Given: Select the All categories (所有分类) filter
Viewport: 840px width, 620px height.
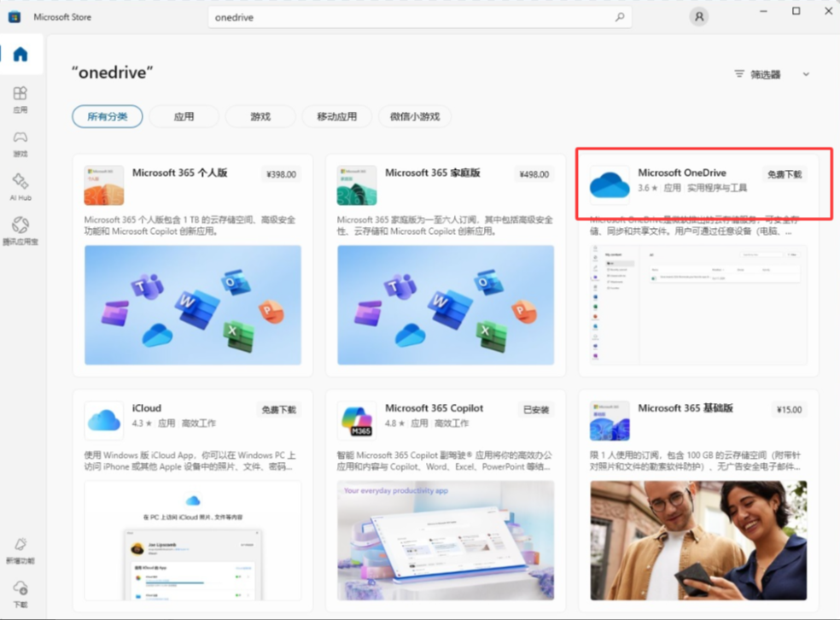Looking at the screenshot, I should click(107, 117).
